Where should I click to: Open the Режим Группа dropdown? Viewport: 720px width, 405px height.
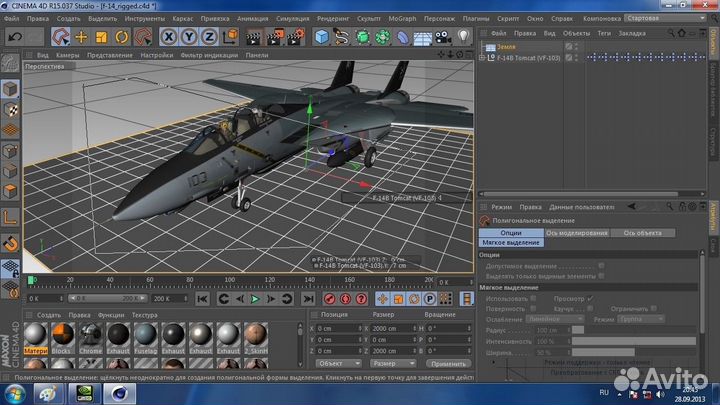(x=641, y=319)
